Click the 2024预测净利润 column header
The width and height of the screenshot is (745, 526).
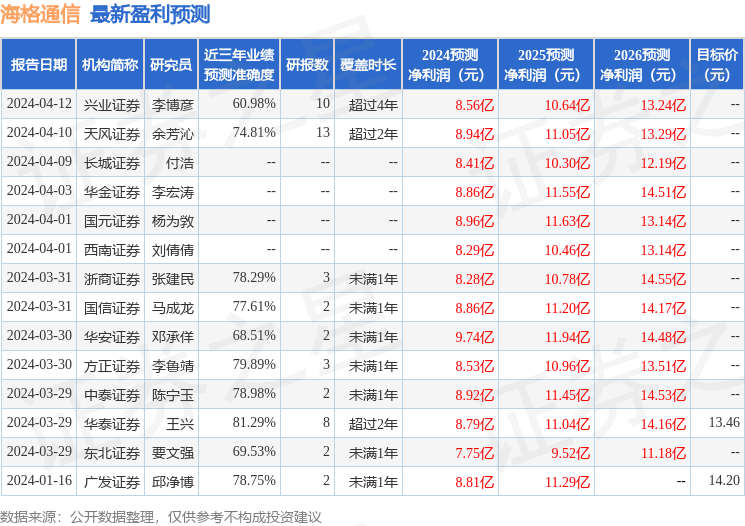point(450,65)
